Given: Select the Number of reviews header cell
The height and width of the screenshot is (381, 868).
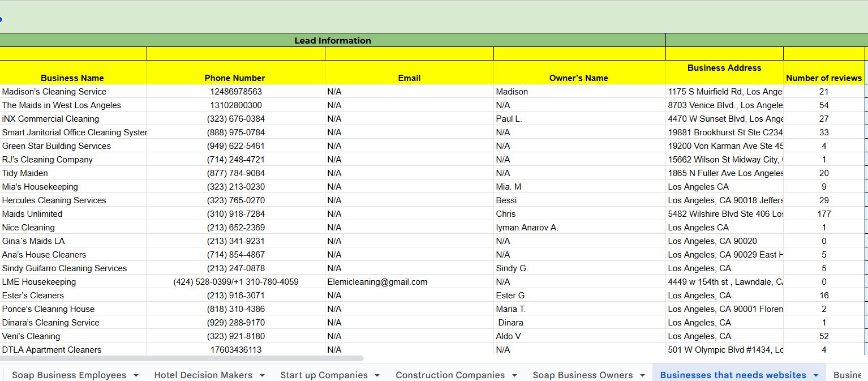Looking at the screenshot, I should 823,78.
